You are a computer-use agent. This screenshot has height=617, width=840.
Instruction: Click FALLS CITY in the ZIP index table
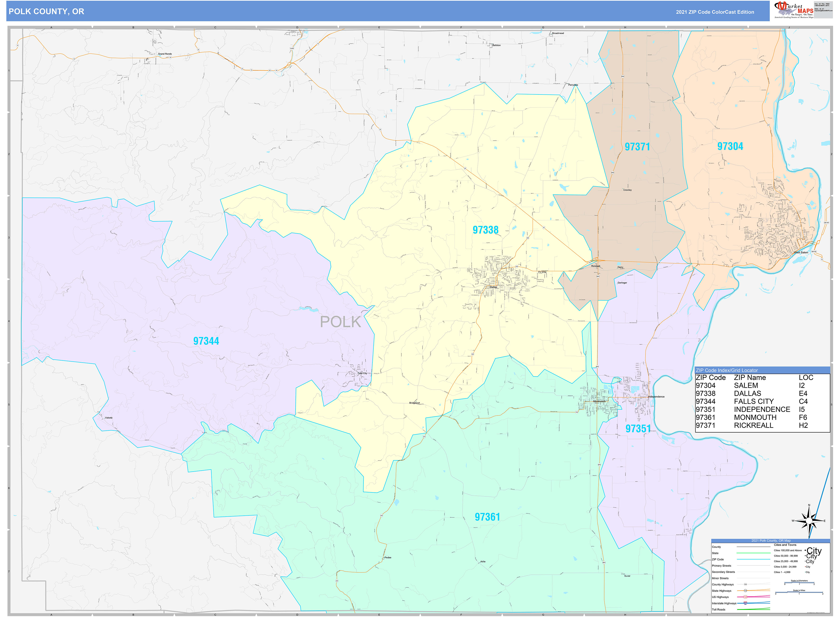(x=754, y=402)
